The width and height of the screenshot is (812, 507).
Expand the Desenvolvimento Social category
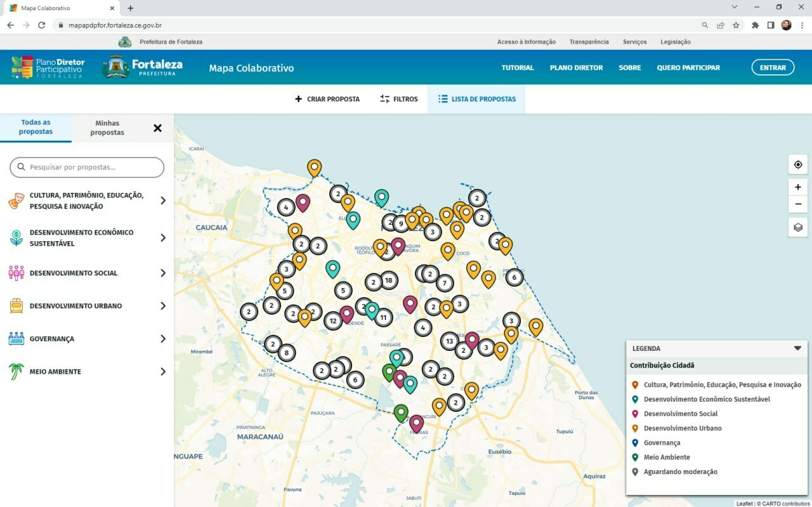162,273
